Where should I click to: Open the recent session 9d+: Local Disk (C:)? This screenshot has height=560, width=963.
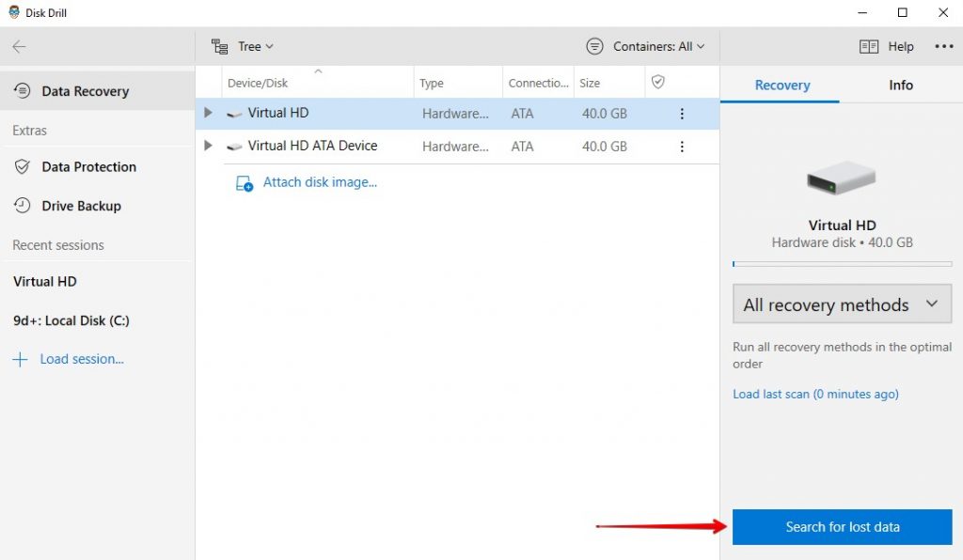point(70,320)
